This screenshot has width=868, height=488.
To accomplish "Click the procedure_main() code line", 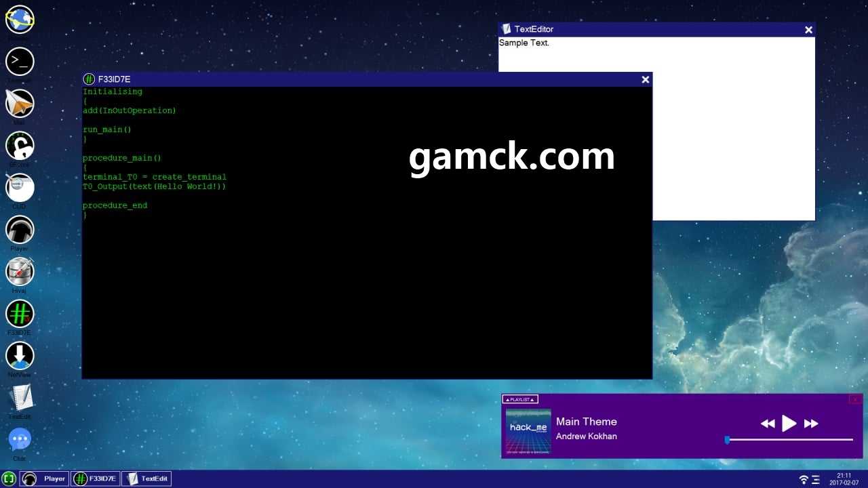I will point(122,158).
